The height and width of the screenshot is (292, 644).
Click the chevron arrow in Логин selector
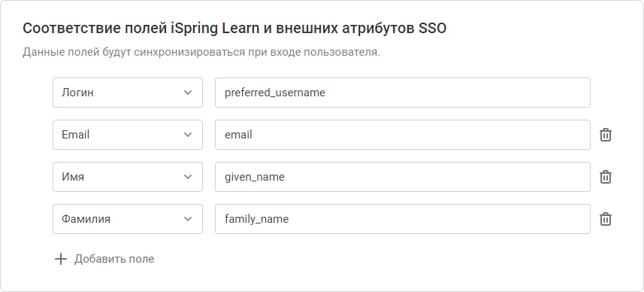coord(188,93)
